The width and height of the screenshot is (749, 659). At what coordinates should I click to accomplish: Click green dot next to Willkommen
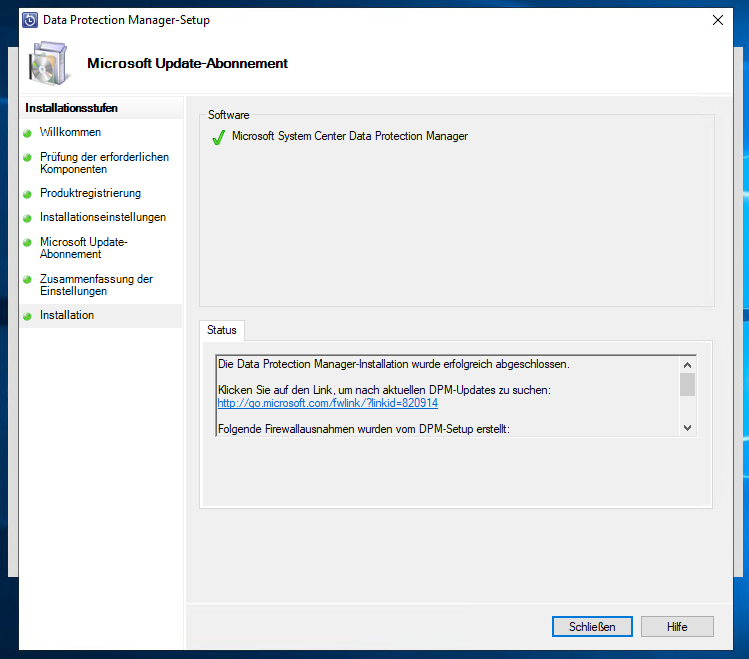click(x=27, y=133)
